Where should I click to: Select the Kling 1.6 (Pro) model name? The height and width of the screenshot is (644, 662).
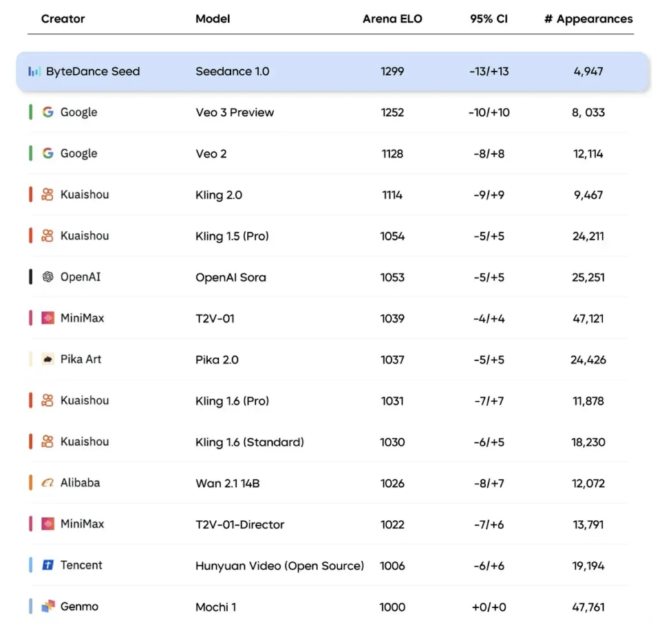pyautogui.click(x=232, y=400)
